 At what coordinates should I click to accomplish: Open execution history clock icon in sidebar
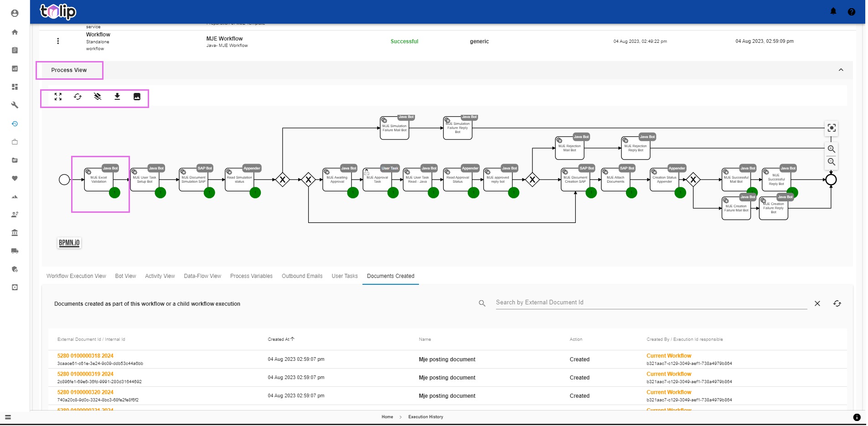point(15,123)
